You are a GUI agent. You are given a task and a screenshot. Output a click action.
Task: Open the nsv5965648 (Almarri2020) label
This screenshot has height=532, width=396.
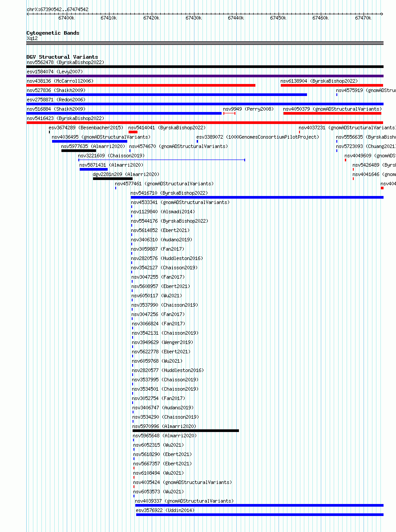[x=164, y=436]
